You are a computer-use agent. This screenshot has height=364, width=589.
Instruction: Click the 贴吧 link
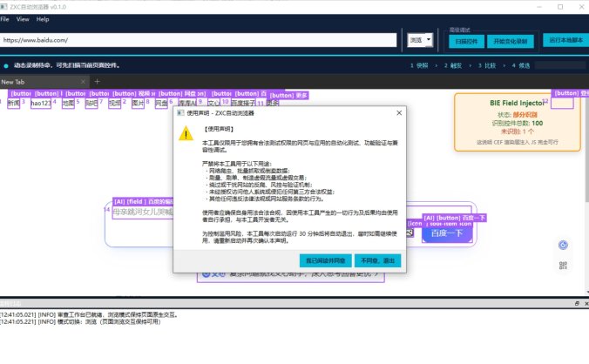91,103
